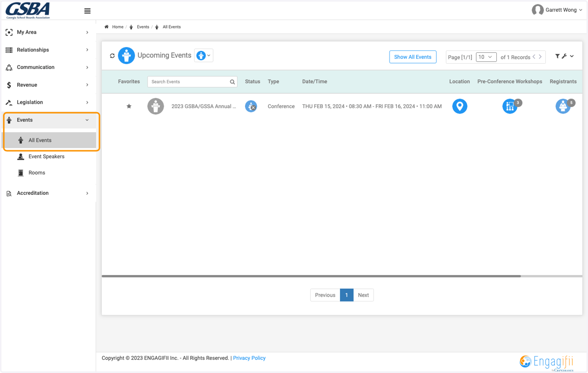This screenshot has width=588, height=373.
Task: Click the Date/Time column header
Action: (315, 82)
